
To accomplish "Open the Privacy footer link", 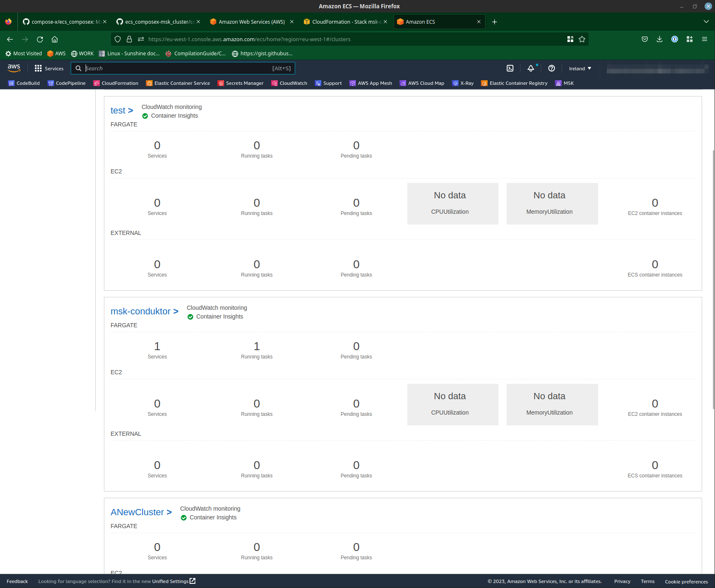I will click(x=622, y=581).
